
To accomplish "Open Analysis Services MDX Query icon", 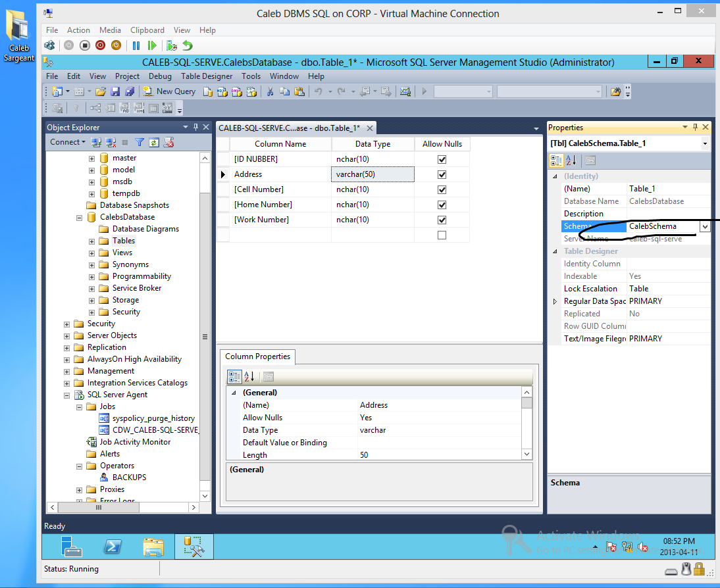I will (222, 92).
